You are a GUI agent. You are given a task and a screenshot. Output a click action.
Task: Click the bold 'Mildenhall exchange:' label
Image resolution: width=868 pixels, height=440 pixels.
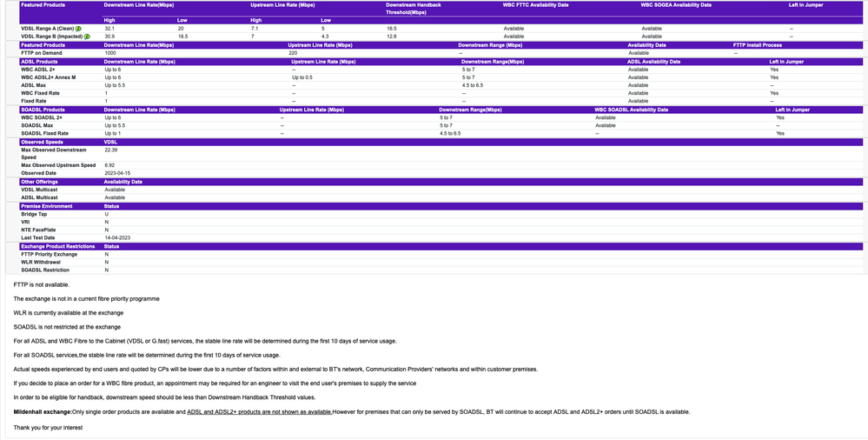[x=43, y=411]
